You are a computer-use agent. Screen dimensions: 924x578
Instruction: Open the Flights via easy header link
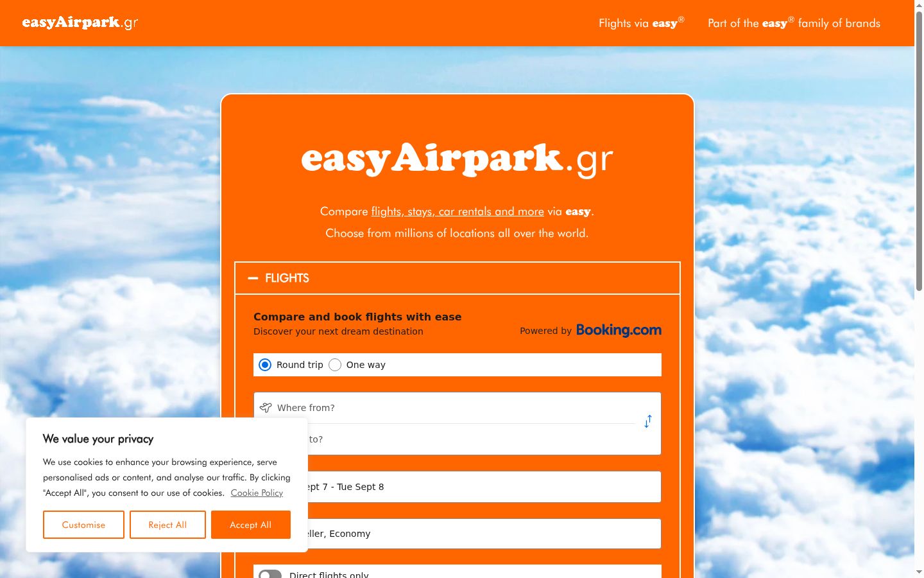tap(642, 23)
